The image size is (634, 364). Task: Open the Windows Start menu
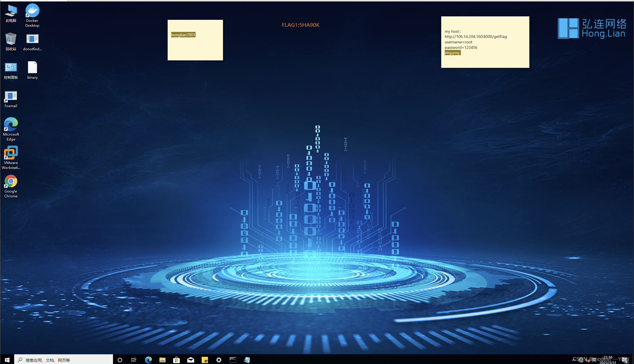[x=7, y=360]
